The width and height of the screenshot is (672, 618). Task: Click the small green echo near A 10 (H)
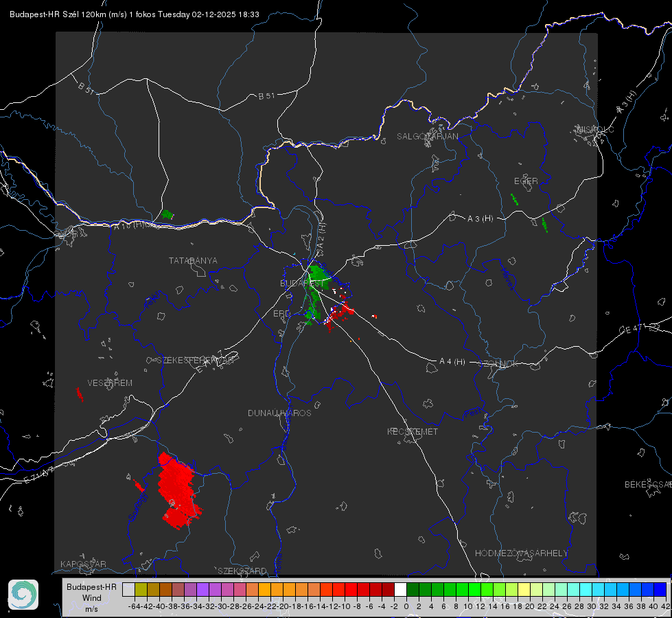coord(167,214)
